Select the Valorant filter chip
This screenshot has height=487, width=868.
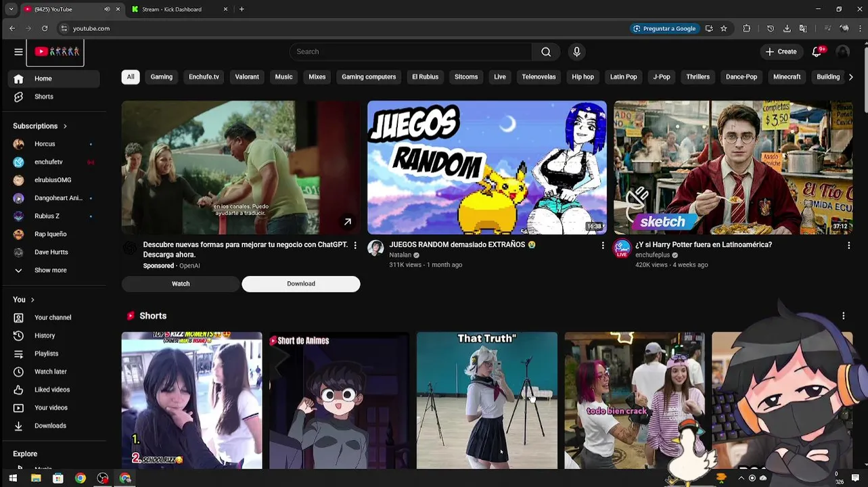tap(247, 77)
